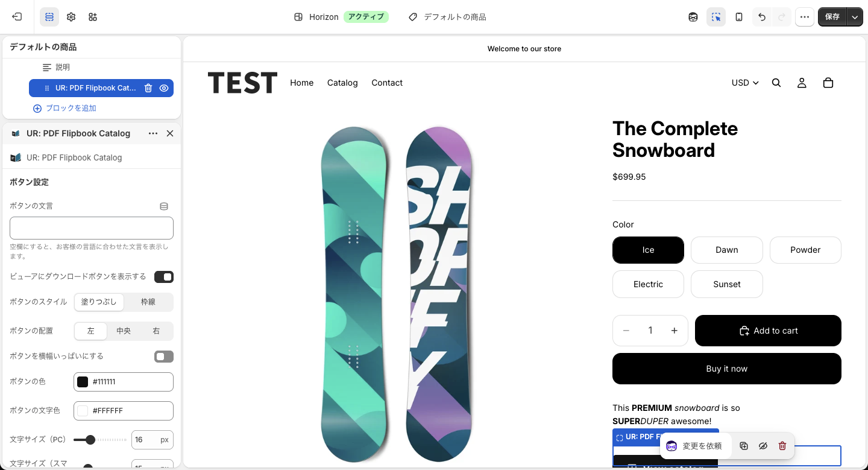Viewport: 868px width, 470px height.
Task: Toggle ビューアにダウンロードボタンを表示する switch
Action: point(164,277)
